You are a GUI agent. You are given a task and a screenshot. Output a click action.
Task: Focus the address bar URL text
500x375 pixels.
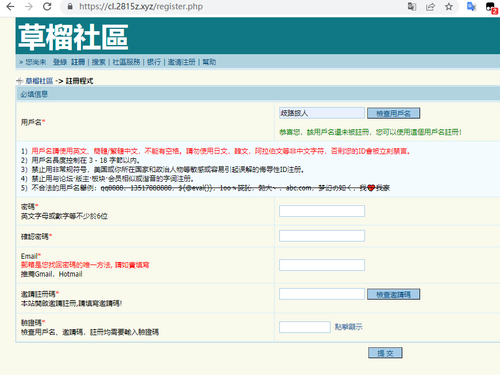(141, 7)
